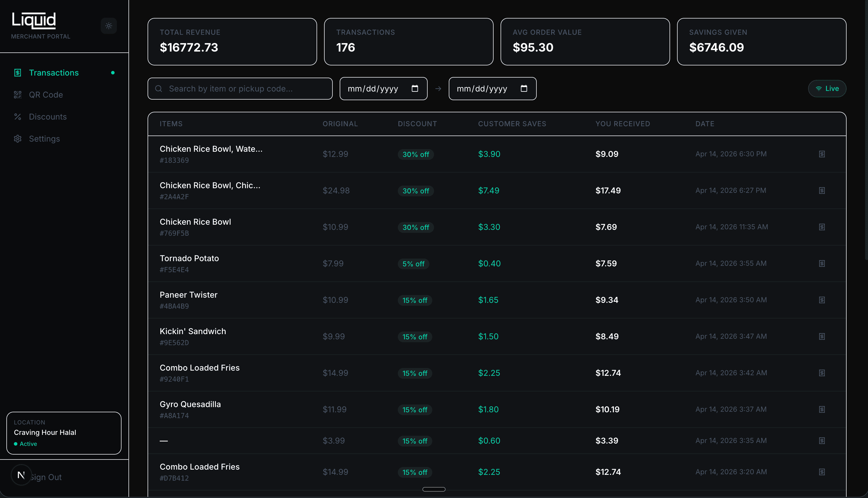Toggle the Live updates indicator
This screenshot has width=868, height=498.
click(x=827, y=88)
